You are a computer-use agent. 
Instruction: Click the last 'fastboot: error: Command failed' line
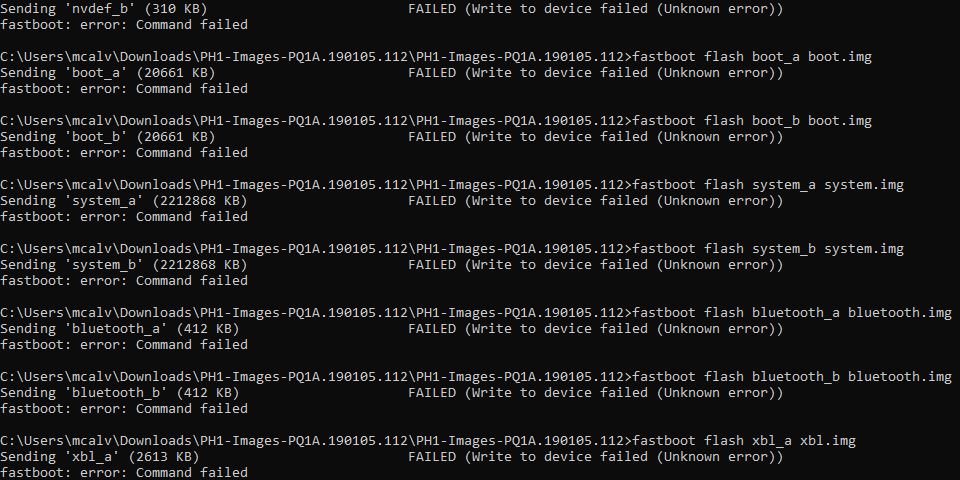124,473
